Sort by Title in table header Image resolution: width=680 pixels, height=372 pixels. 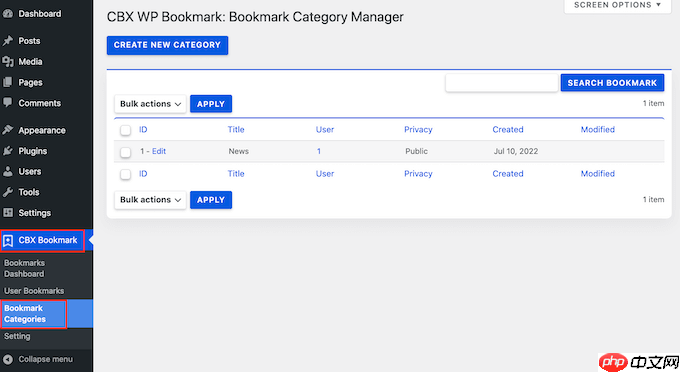click(236, 130)
